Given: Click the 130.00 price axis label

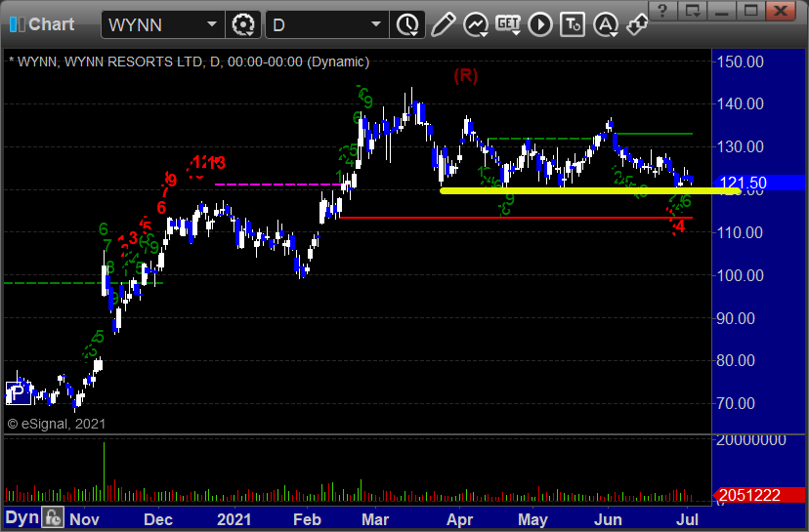Looking at the screenshot, I should pos(740,147).
